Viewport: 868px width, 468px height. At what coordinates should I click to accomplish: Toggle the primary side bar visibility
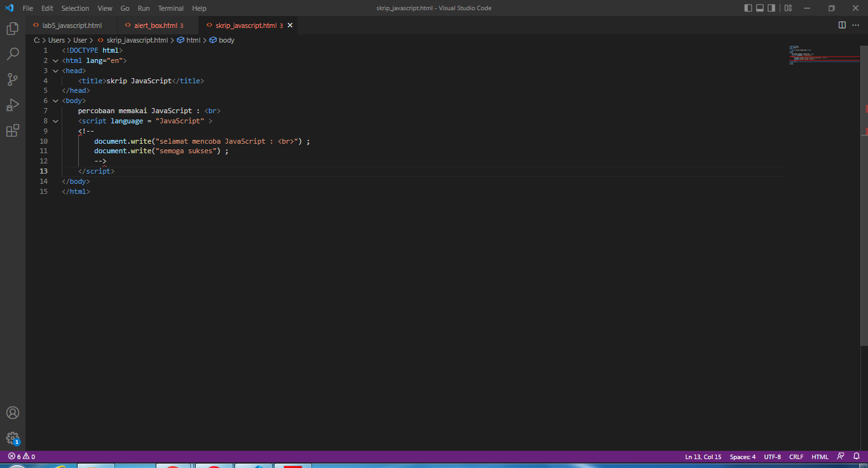(x=748, y=8)
